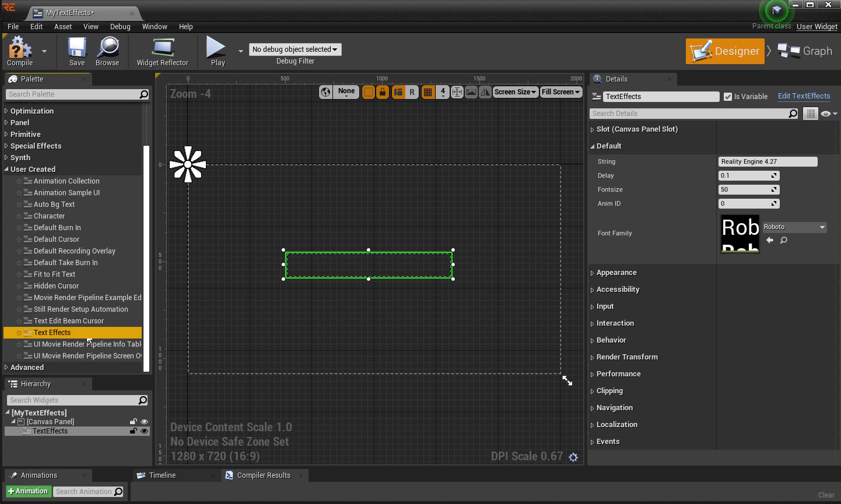The height and width of the screenshot is (504, 841).
Task: Click the DPI scale settings gear
Action: point(573,457)
